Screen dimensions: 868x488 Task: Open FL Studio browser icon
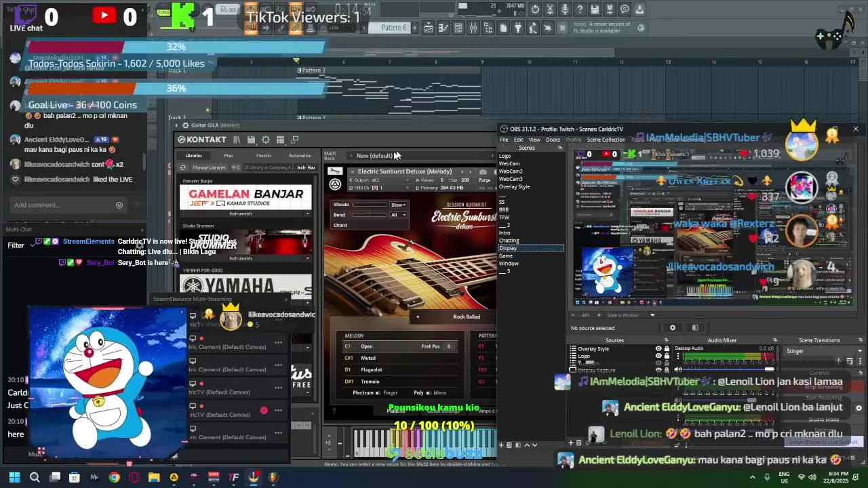tap(488, 28)
